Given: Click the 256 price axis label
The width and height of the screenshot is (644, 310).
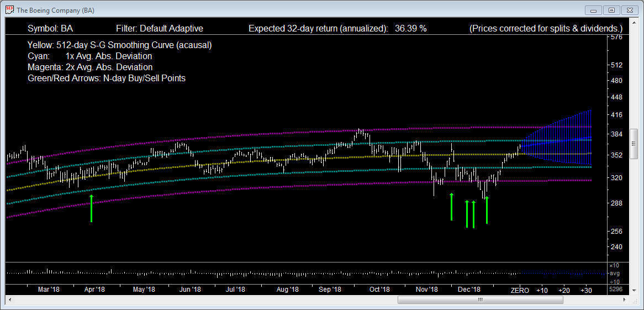Looking at the screenshot, I should [617, 231].
